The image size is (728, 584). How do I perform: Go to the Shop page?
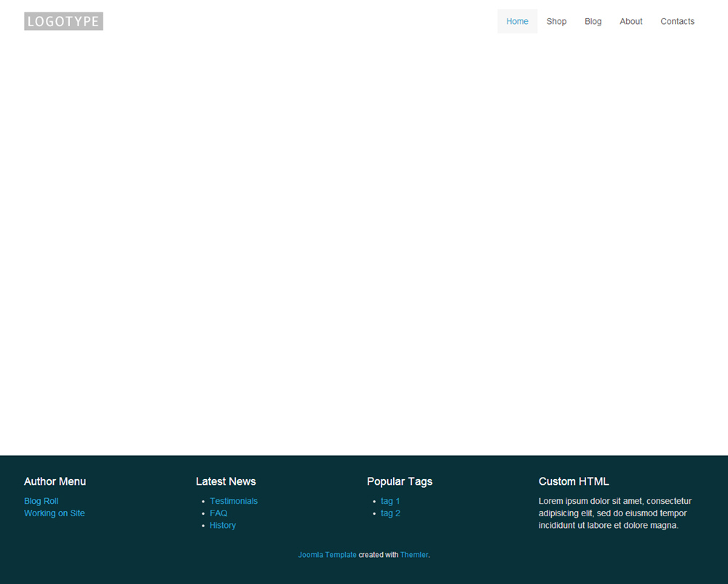[x=556, y=21]
